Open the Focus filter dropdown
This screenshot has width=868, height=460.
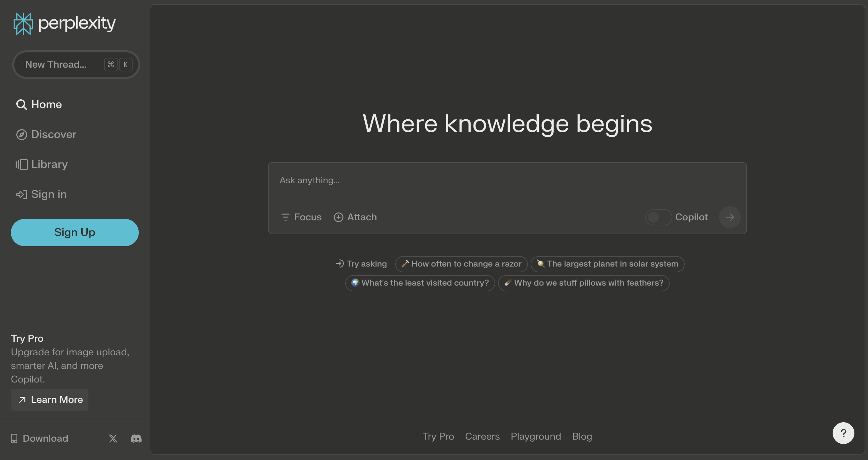(301, 217)
